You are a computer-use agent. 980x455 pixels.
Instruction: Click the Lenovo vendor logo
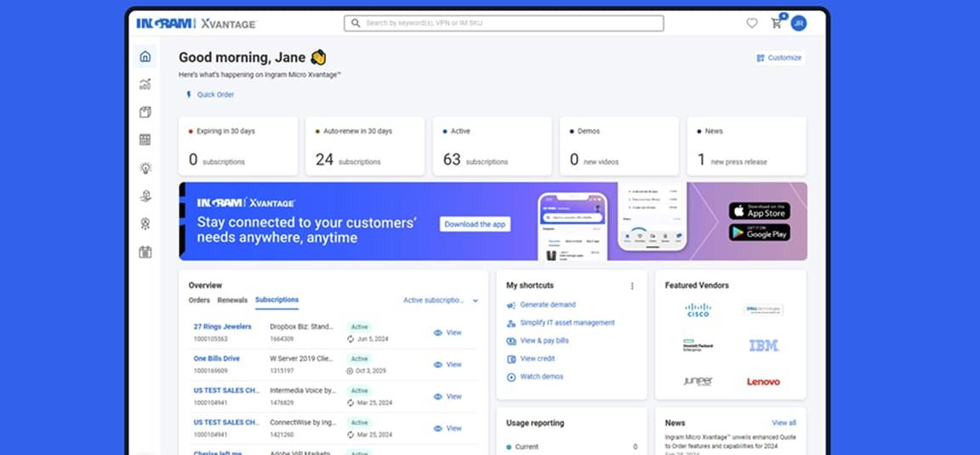763,382
